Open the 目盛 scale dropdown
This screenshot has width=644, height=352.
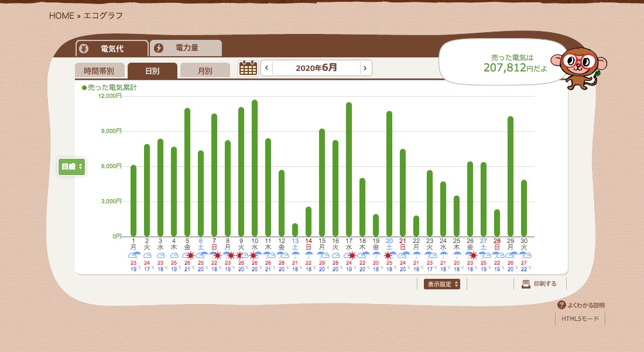point(72,167)
